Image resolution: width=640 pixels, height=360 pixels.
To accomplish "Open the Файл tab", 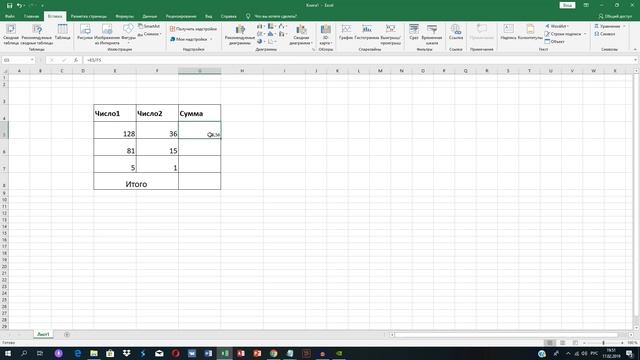I will tap(10, 16).
